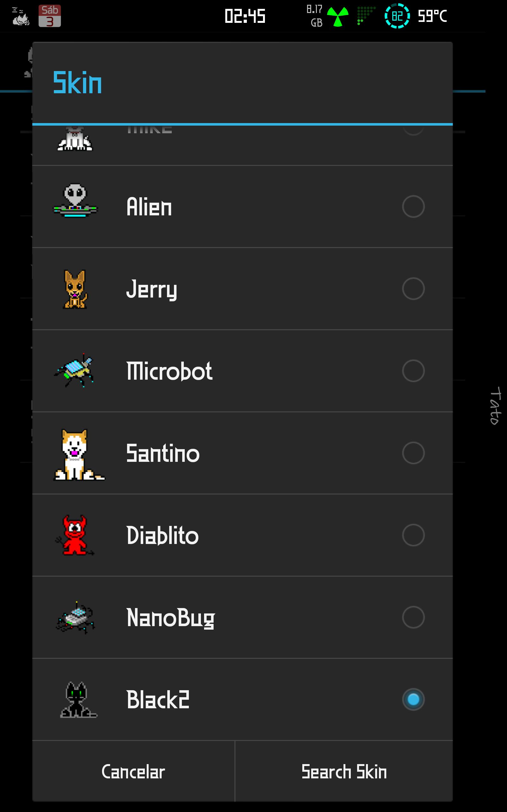This screenshot has width=507, height=812.
Task: Choose the Black2 skin label
Action: click(x=158, y=700)
